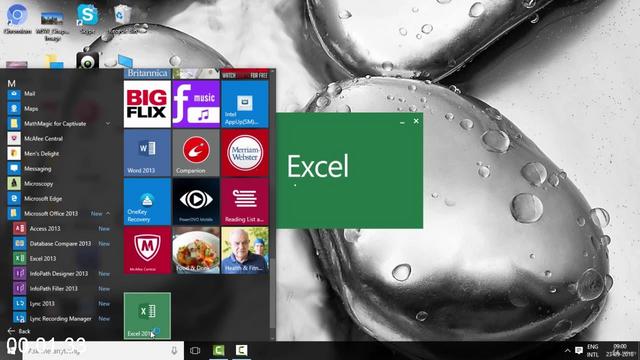Launch Excel 2013 from the app list

point(61,258)
